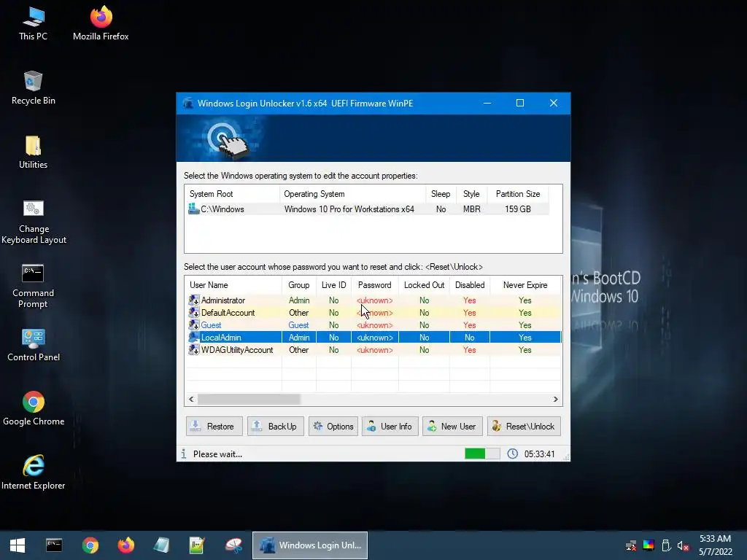Click the user list scroll left arrow
This screenshot has width=747, height=560.
pos(191,399)
